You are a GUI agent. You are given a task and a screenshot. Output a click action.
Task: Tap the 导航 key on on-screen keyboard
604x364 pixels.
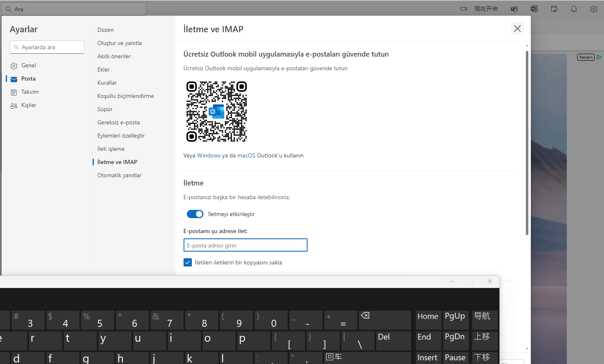coord(485,320)
